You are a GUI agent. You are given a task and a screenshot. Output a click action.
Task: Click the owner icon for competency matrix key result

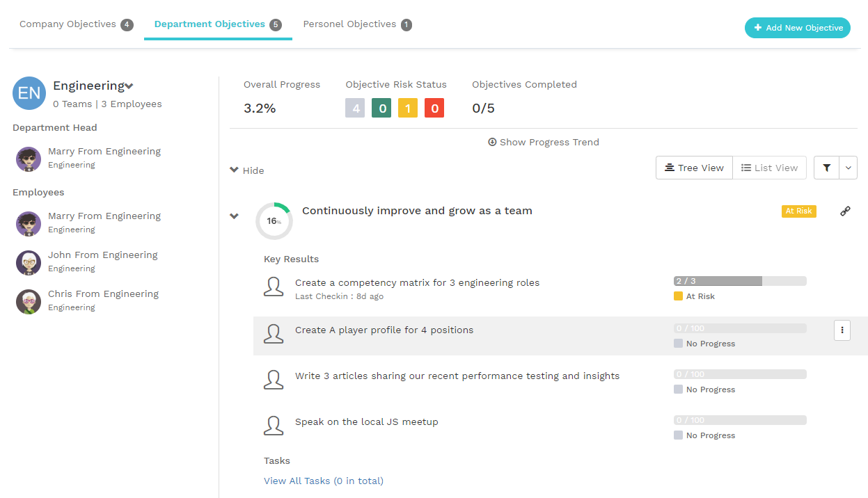[274, 287]
